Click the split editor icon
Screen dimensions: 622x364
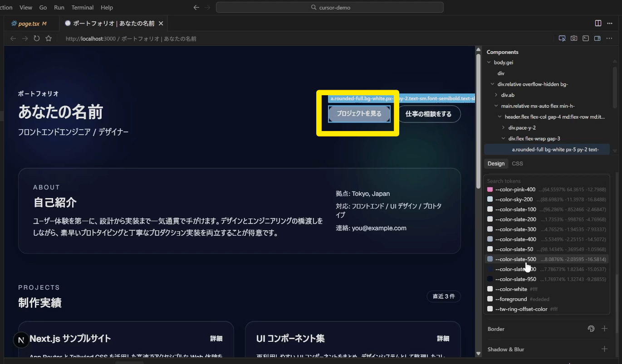(x=598, y=23)
